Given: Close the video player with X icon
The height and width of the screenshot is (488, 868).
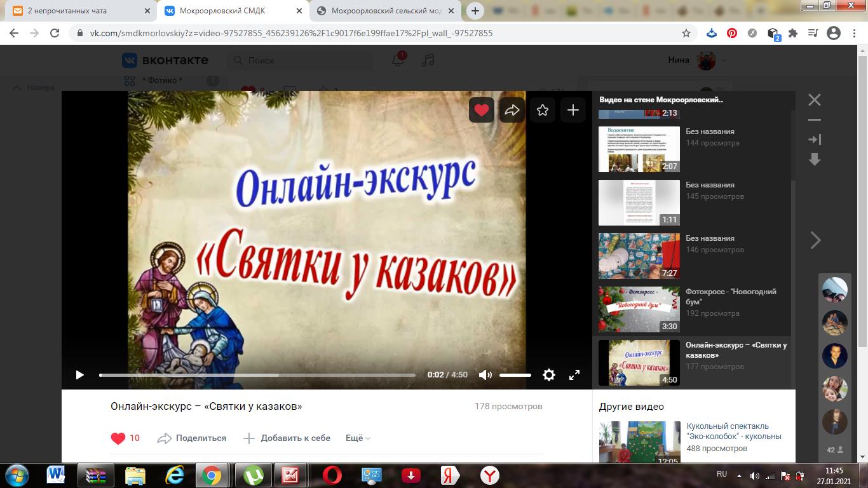Looking at the screenshot, I should point(815,100).
